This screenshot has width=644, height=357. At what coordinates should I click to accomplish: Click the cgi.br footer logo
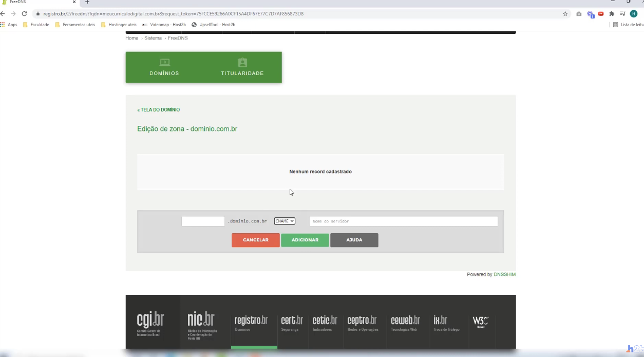click(150, 323)
